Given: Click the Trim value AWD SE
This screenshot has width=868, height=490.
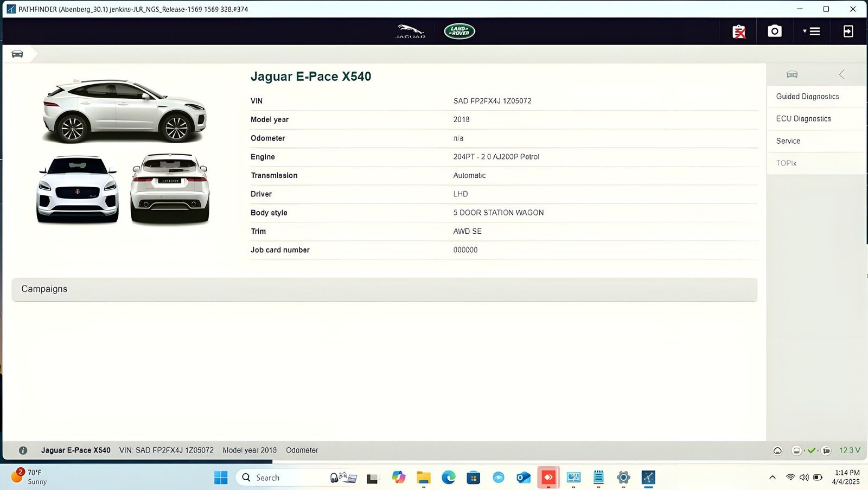Looking at the screenshot, I should 467,231.
